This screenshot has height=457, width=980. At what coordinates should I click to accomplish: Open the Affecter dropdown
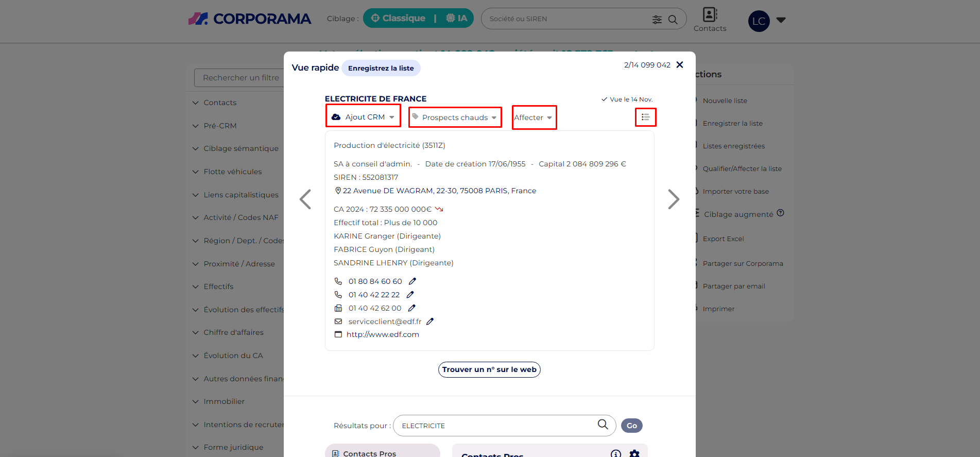(534, 117)
